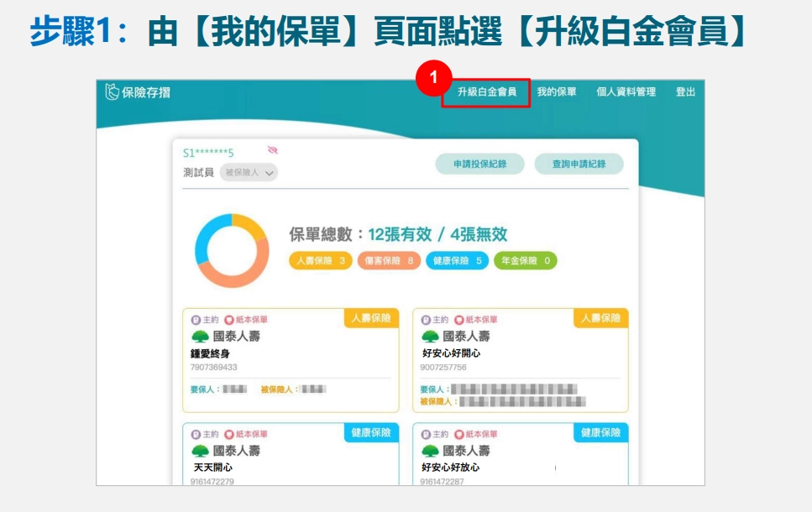Image resolution: width=812 pixels, height=512 pixels.
Task: Toggle the pink eye ID-visibility icon
Action: click(x=272, y=150)
